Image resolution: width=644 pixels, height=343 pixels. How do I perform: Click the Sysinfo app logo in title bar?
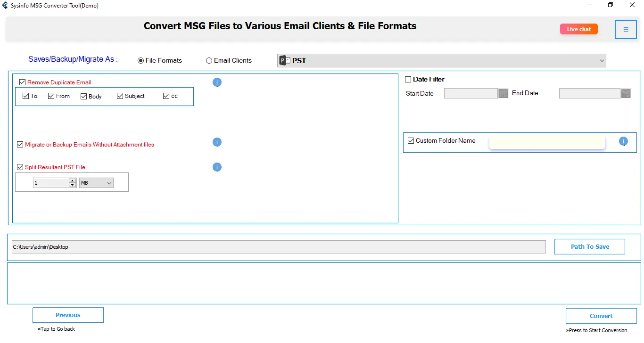pos(5,6)
